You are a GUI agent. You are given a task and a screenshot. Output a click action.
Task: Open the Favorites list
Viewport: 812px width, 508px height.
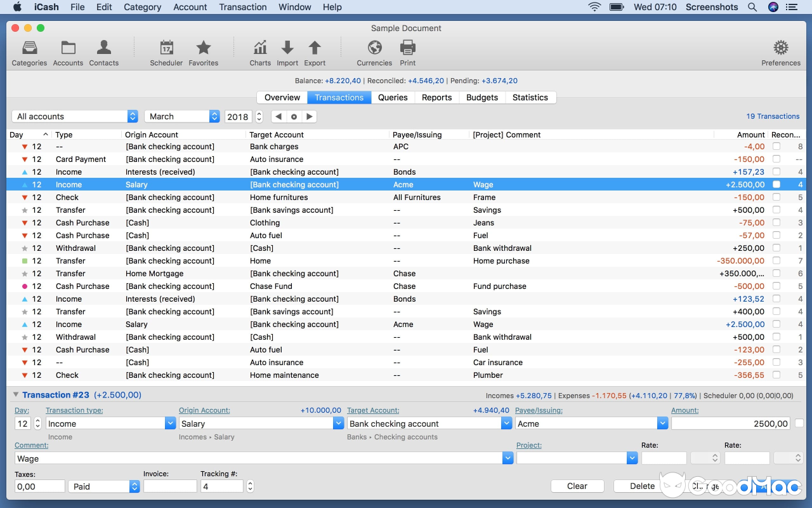[x=203, y=51]
